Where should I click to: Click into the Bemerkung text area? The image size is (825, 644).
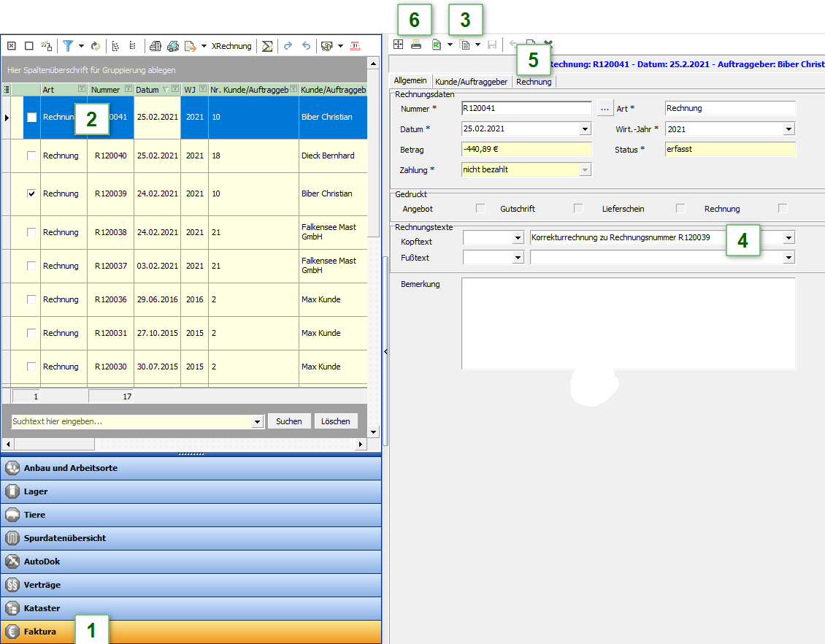[628, 323]
